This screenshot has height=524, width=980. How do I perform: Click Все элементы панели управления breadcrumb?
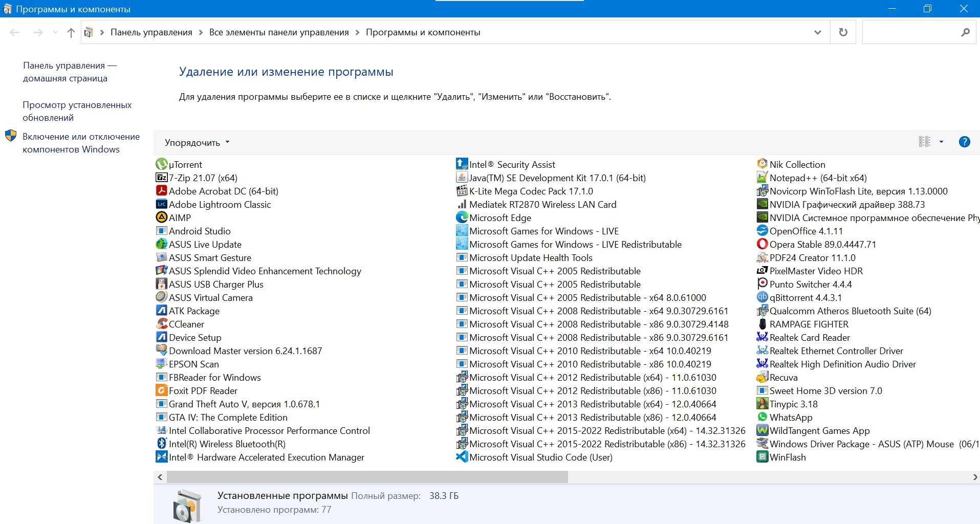279,32
